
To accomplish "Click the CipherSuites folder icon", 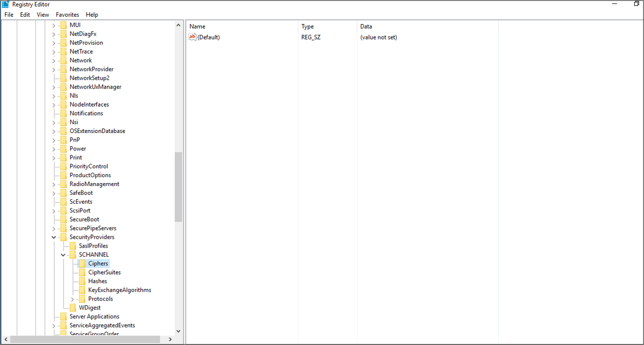I will pyautogui.click(x=82, y=273).
